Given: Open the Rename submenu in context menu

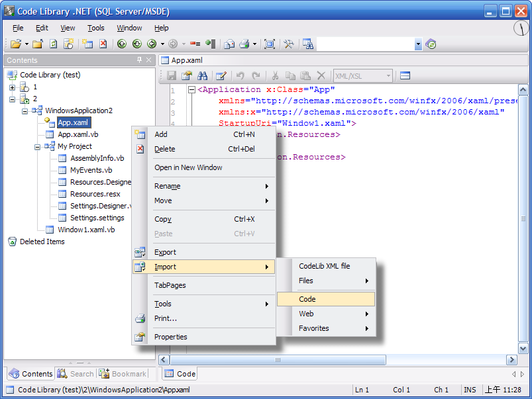Looking at the screenshot, I should (x=204, y=186).
